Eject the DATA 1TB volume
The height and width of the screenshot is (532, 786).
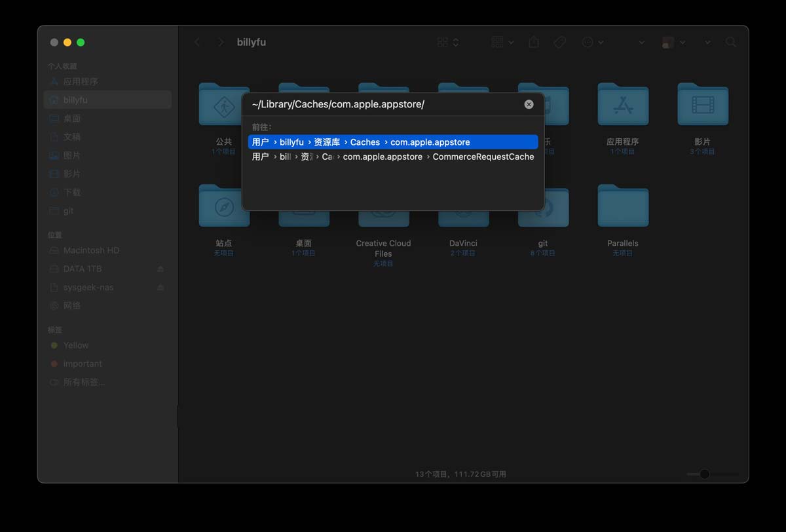pyautogui.click(x=161, y=269)
